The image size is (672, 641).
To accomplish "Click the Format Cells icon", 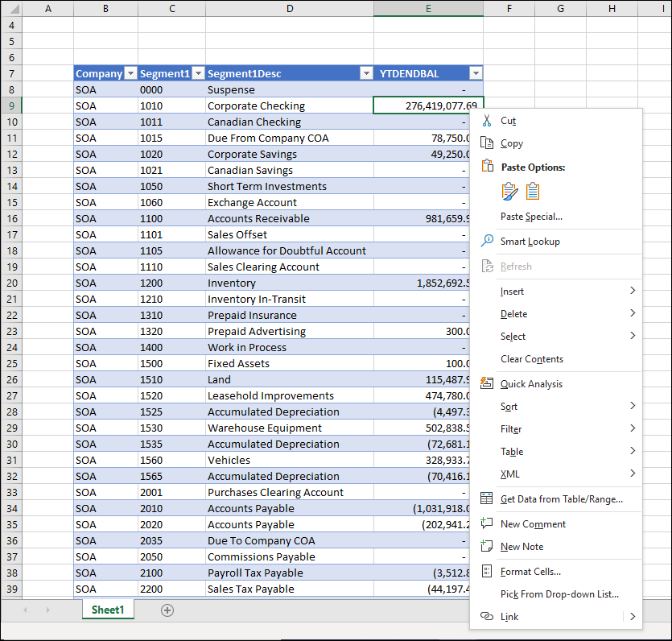I will pyautogui.click(x=487, y=571).
